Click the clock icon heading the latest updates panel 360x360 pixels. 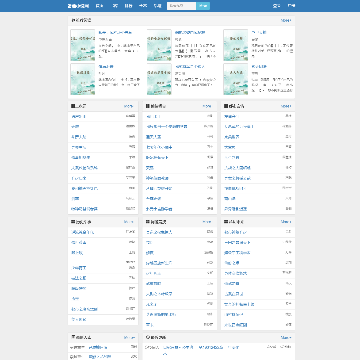(x=148, y=337)
